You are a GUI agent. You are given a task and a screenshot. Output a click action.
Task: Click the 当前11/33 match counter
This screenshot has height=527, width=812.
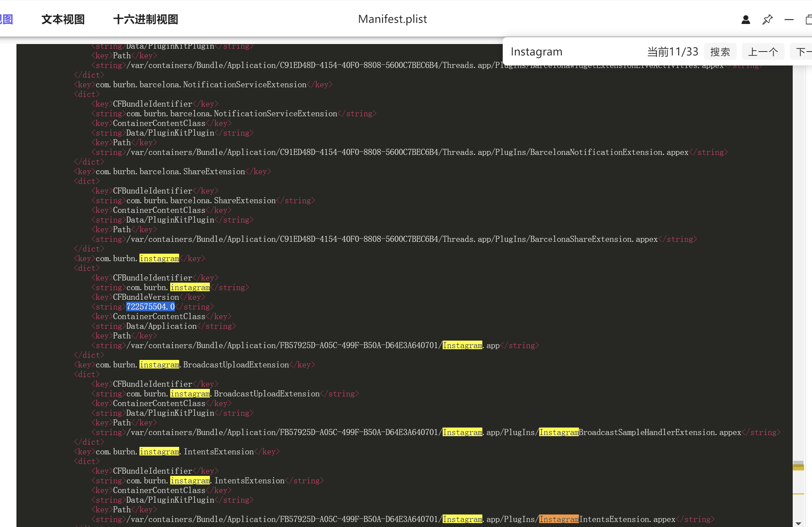672,52
